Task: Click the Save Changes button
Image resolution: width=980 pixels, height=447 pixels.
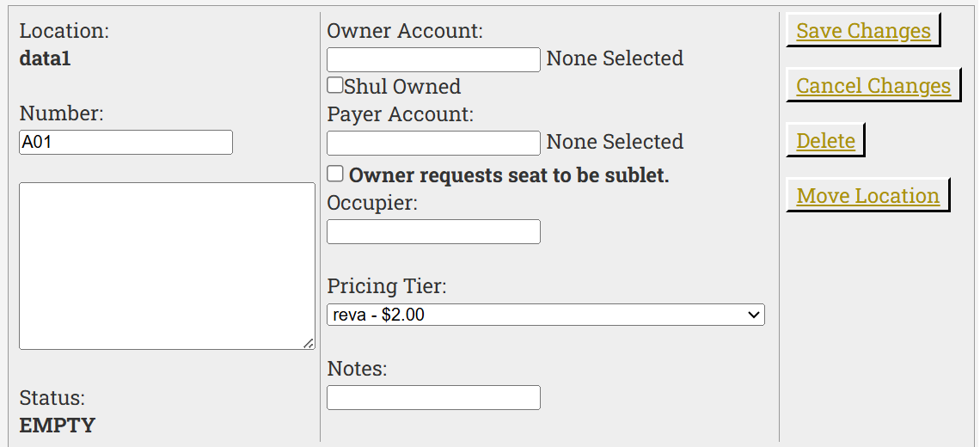Action: tap(863, 31)
